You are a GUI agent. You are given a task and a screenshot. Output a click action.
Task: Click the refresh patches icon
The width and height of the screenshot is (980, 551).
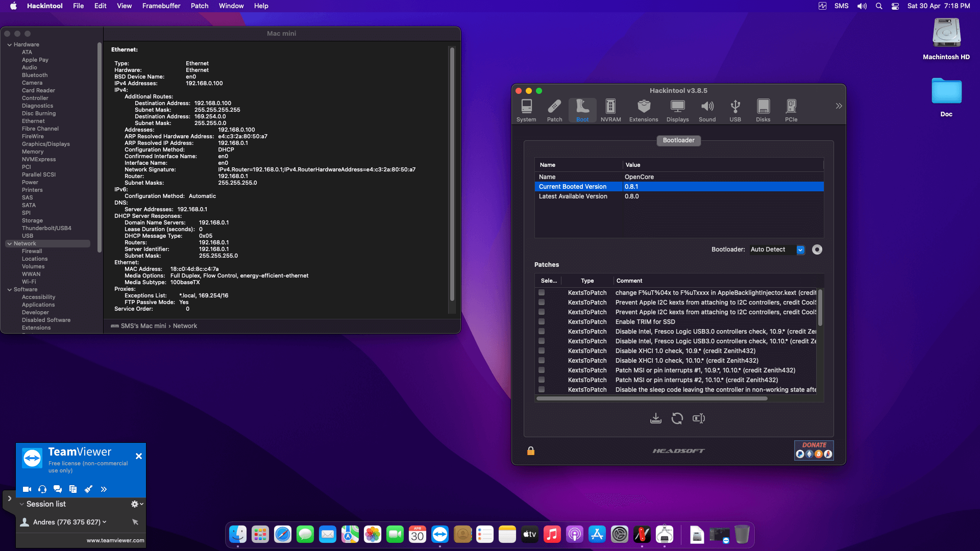pos(677,418)
